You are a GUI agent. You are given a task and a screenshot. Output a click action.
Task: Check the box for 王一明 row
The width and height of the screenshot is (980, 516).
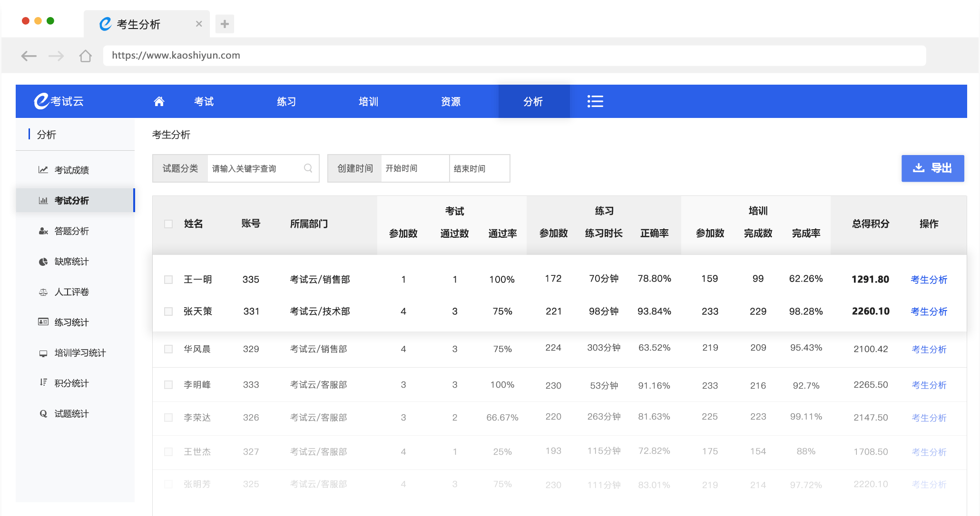168,280
